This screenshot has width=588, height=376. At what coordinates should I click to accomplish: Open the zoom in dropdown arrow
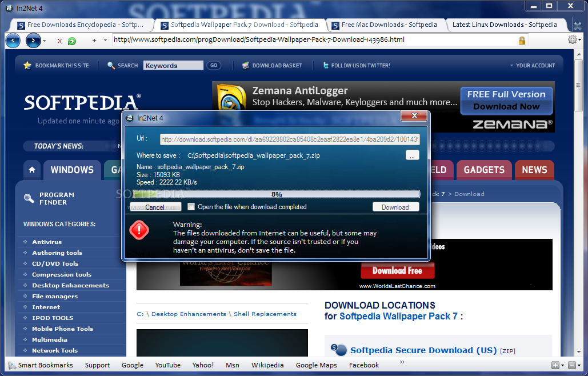click(x=562, y=365)
